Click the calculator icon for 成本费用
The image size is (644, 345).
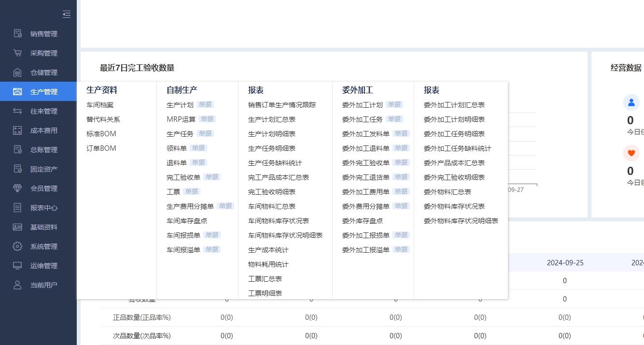pyautogui.click(x=17, y=130)
